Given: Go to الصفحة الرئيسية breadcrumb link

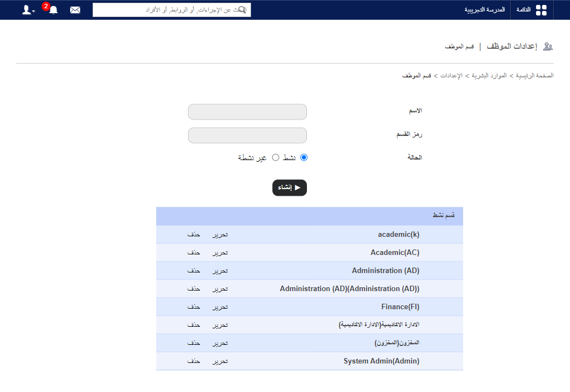Looking at the screenshot, I should click(534, 76).
